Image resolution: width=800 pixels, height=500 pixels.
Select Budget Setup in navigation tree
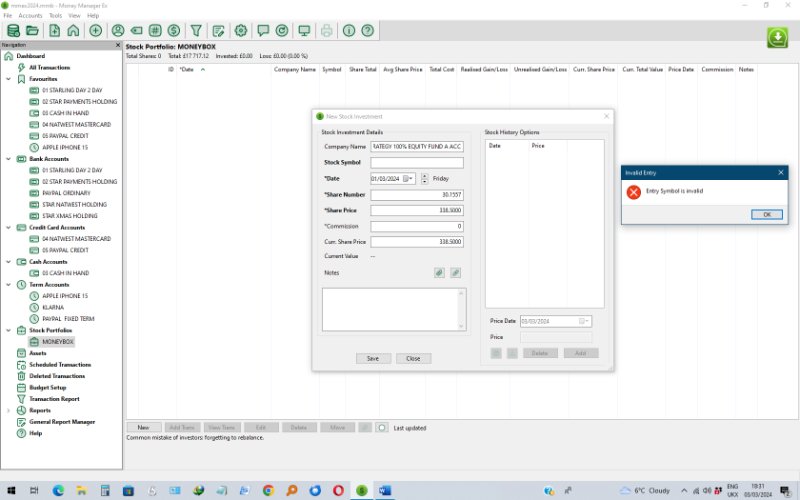48,387
